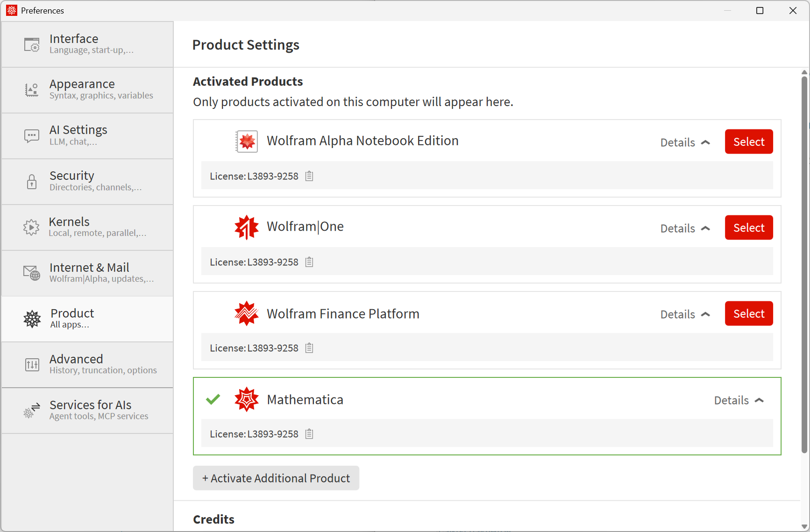810x532 pixels.
Task: Click the Appearance chart icon in sidebar
Action: 32,90
